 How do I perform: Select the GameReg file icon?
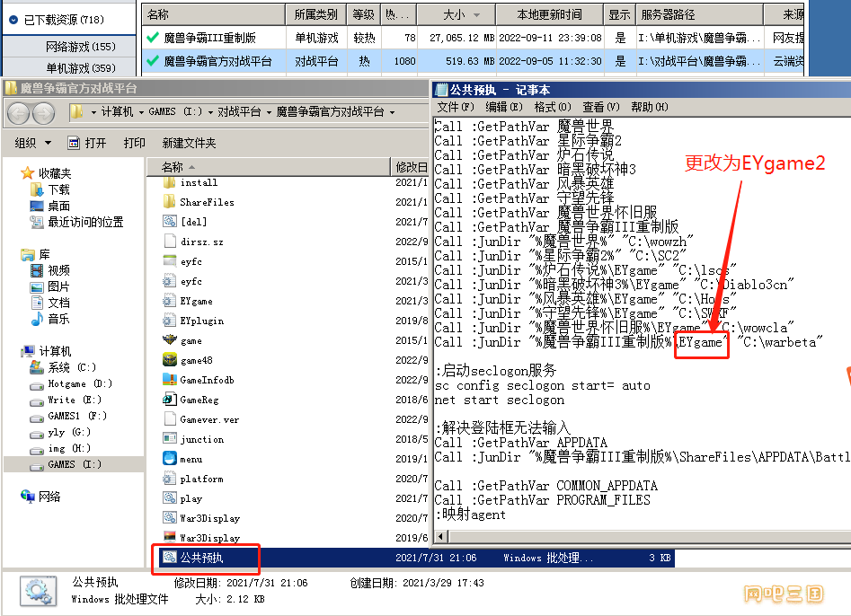click(169, 400)
